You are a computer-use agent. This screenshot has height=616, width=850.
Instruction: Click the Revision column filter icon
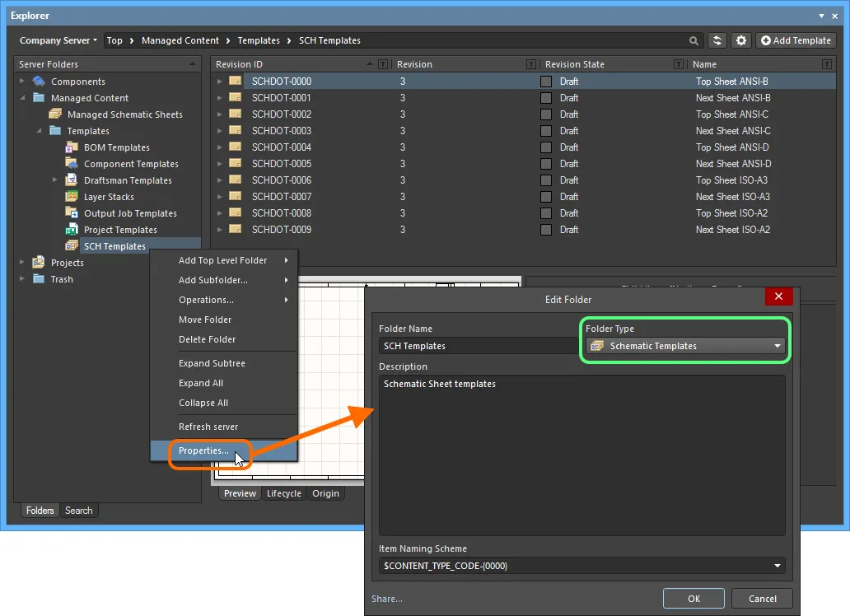pyautogui.click(x=531, y=64)
